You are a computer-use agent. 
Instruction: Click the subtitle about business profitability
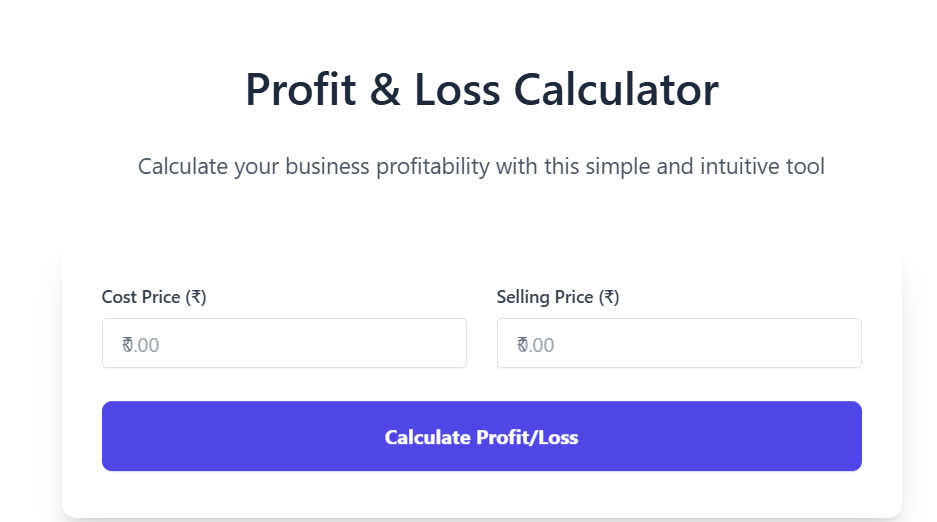pyautogui.click(x=481, y=166)
